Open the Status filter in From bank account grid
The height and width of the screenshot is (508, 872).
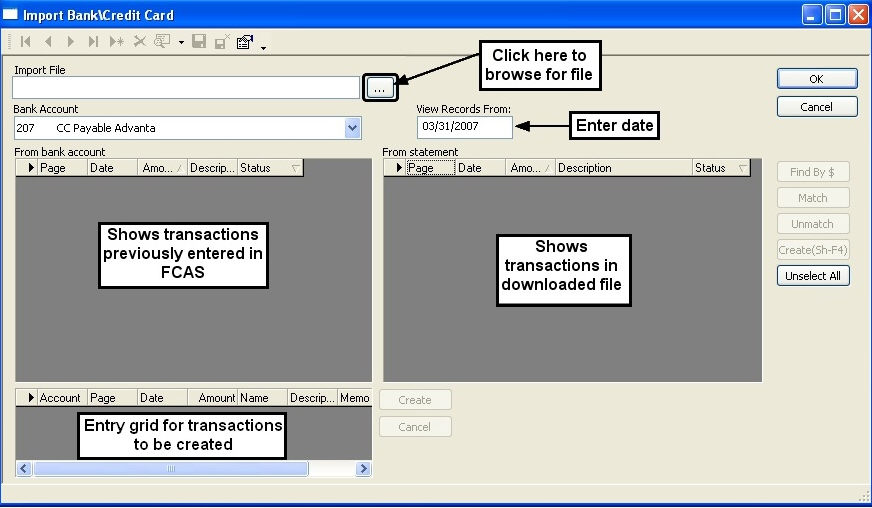[x=296, y=168]
